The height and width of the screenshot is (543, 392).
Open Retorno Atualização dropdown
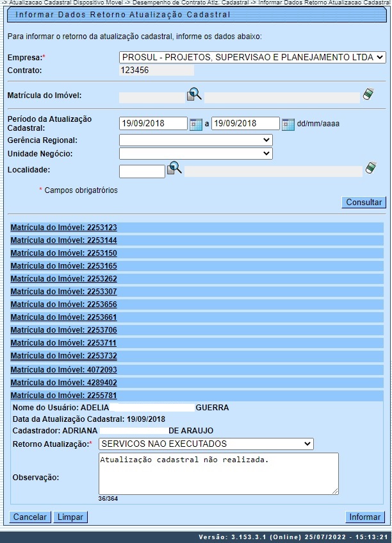click(x=206, y=444)
